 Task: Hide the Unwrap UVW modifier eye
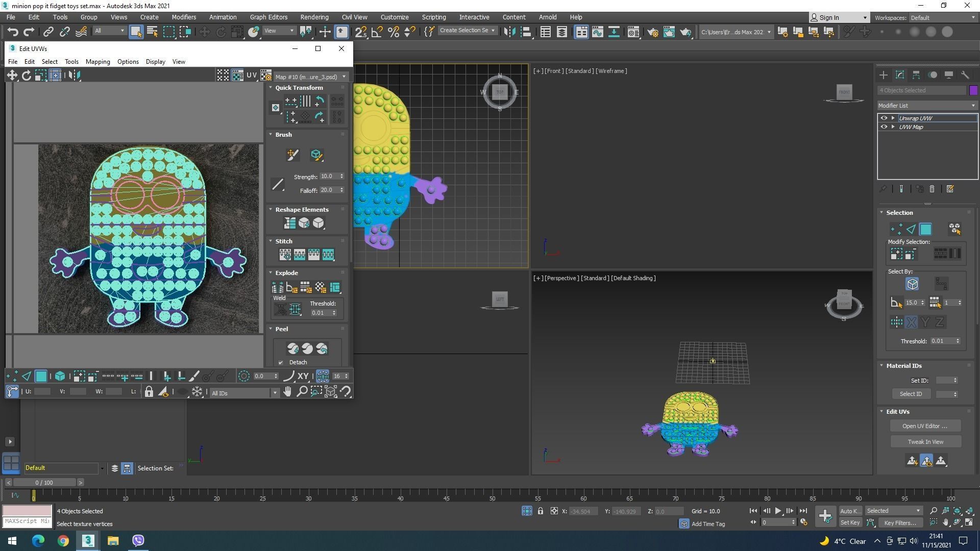[884, 118]
